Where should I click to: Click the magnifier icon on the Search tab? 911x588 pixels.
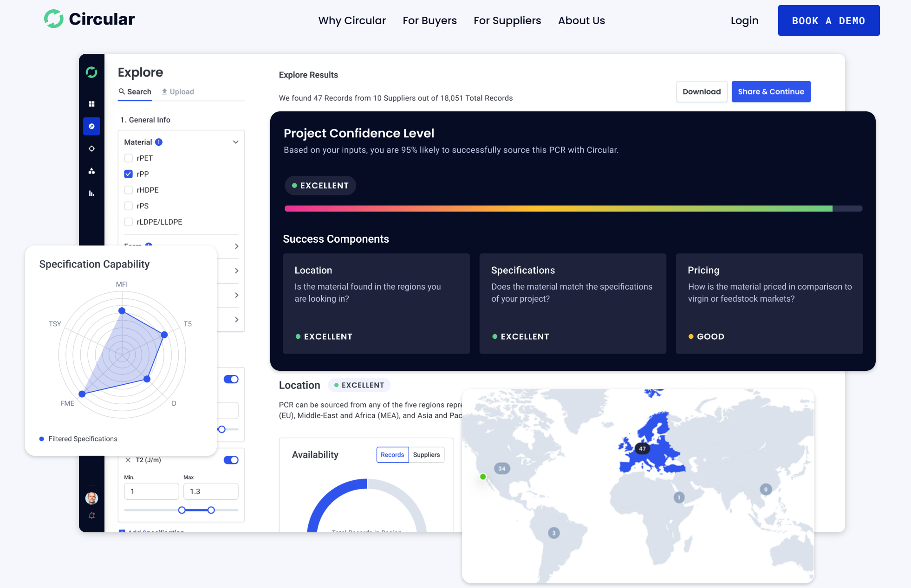click(122, 91)
